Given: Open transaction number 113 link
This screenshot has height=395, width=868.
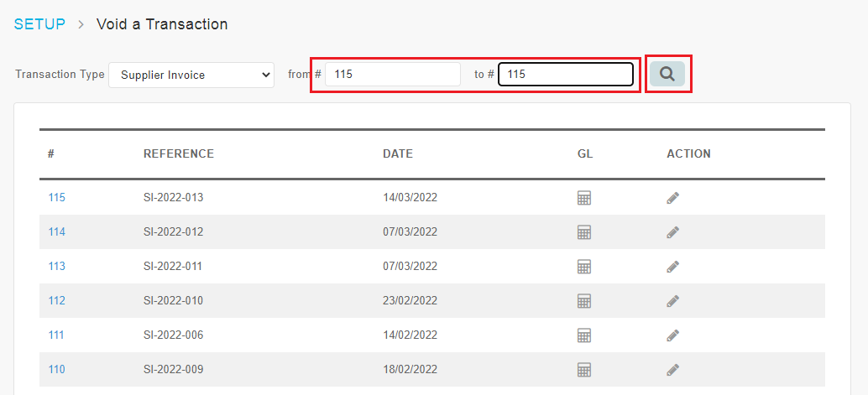Looking at the screenshot, I should [x=56, y=266].
